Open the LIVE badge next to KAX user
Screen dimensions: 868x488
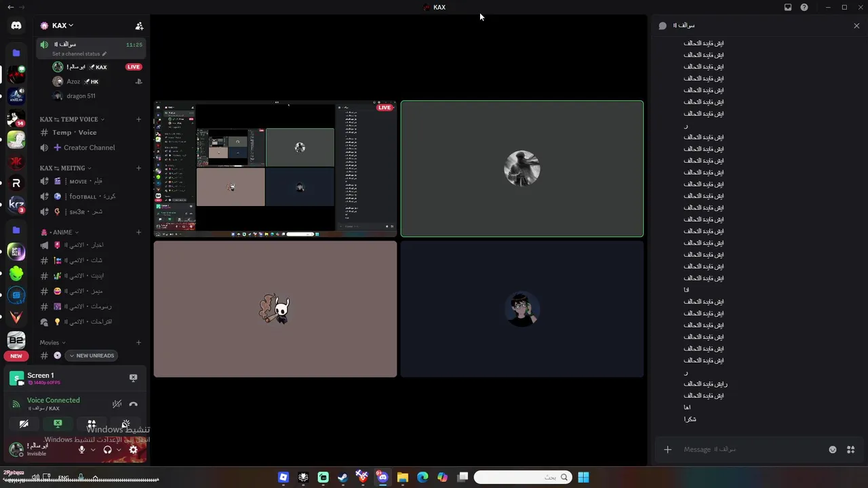point(134,67)
